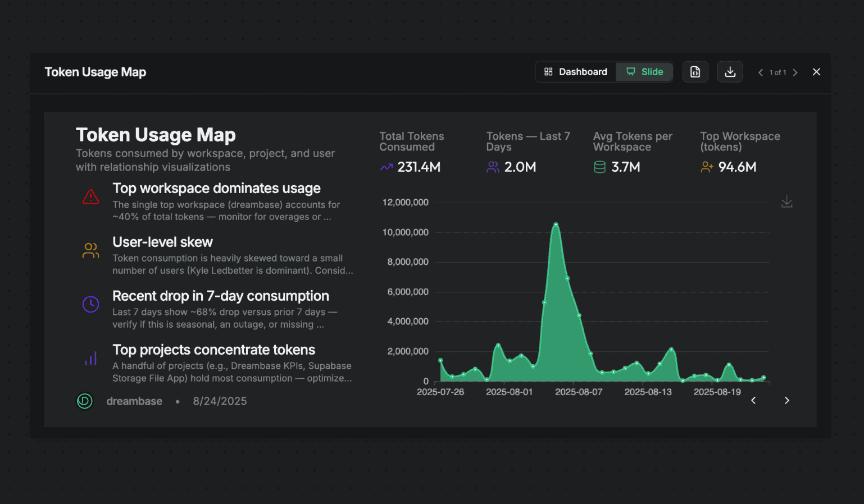Click the download icon above the chart

tap(786, 201)
